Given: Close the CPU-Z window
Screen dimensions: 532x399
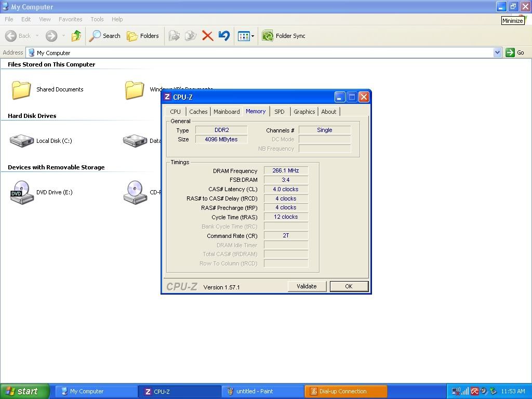Looking at the screenshot, I should 364,97.
